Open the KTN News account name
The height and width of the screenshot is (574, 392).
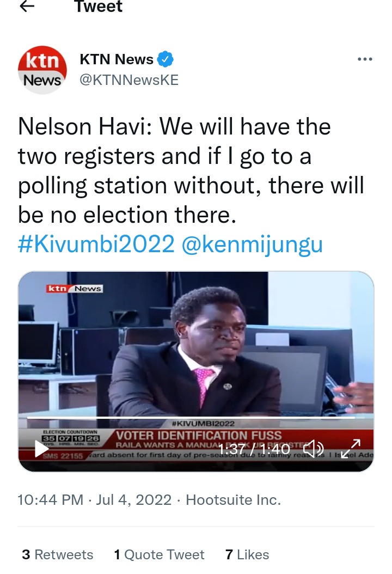(117, 59)
